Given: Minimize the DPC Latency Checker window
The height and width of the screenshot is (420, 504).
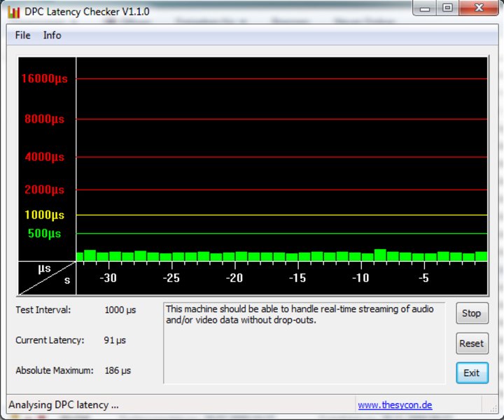Looking at the screenshot, I should (x=425, y=8).
